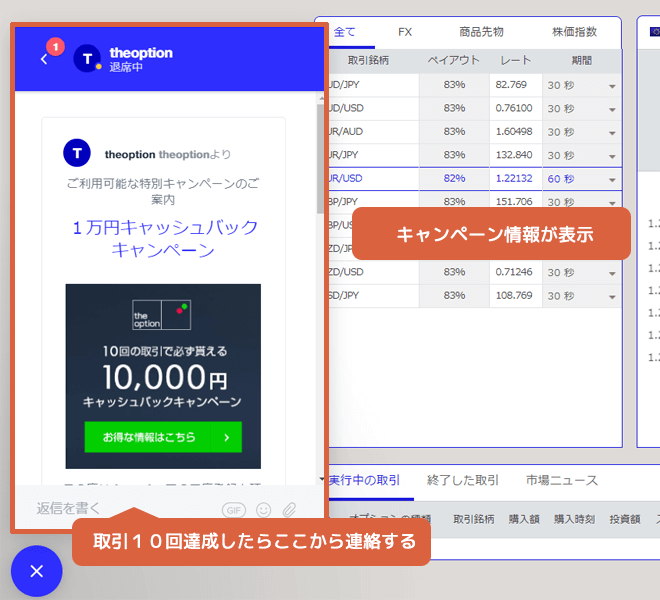Viewport: 660px width, 600px height.
Task: Select the row with rate 82.769
Action: pos(475,85)
